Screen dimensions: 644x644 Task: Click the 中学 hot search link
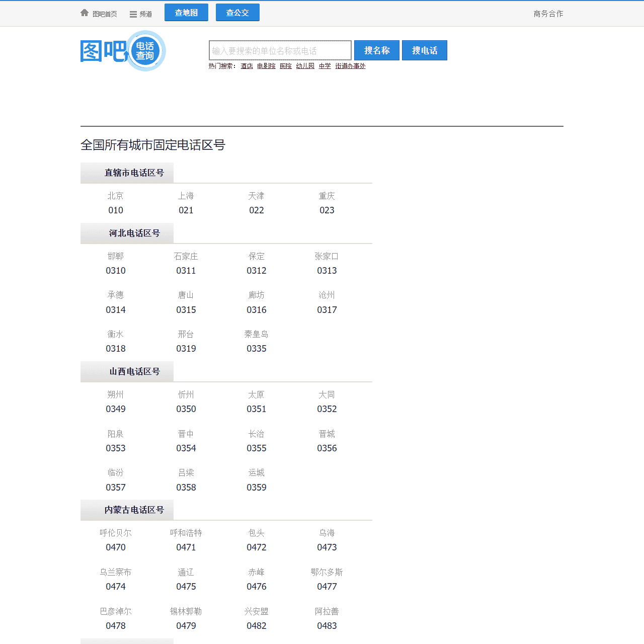324,66
